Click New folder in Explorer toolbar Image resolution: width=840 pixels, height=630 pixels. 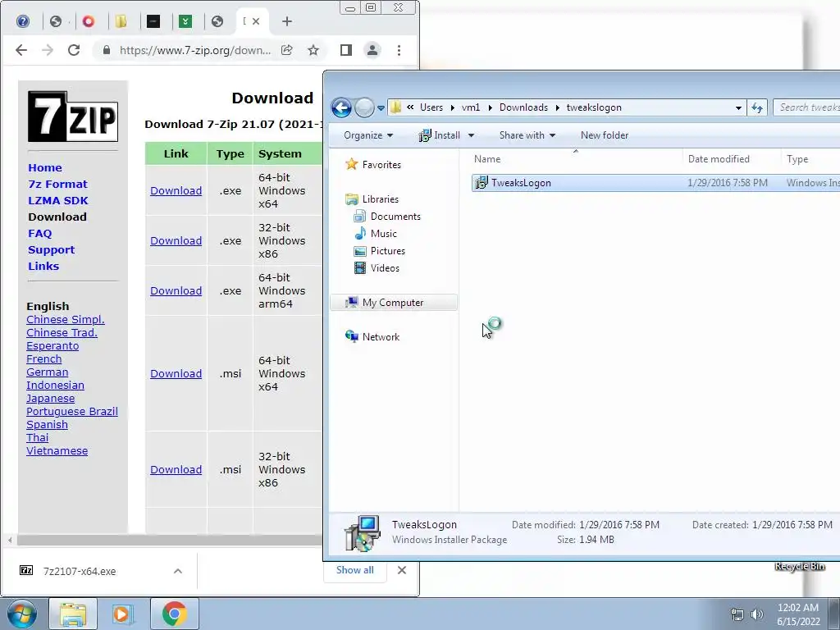[605, 135]
